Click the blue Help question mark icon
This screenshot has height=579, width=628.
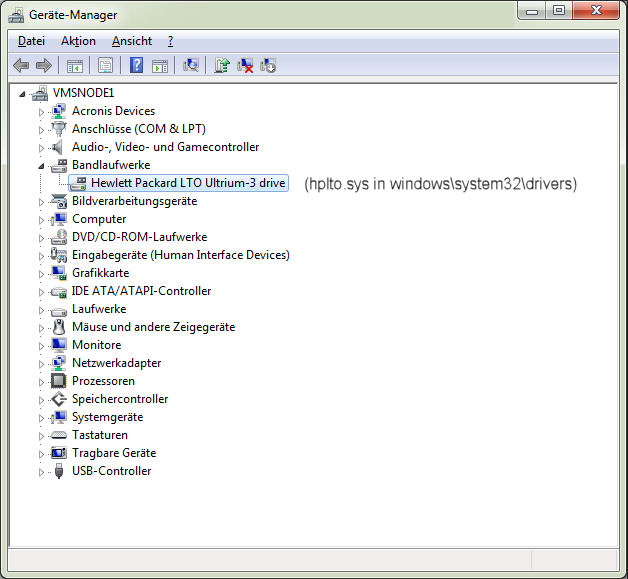click(136, 66)
